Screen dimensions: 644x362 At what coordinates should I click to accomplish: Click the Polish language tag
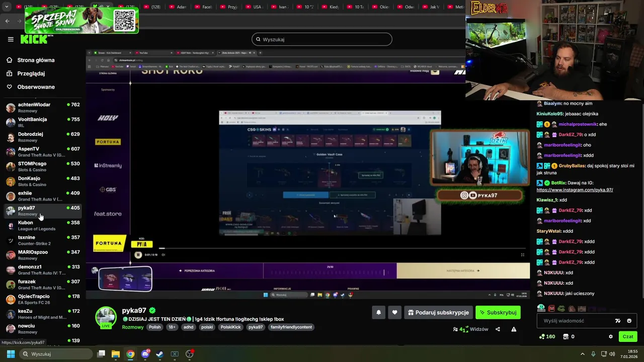point(155,327)
